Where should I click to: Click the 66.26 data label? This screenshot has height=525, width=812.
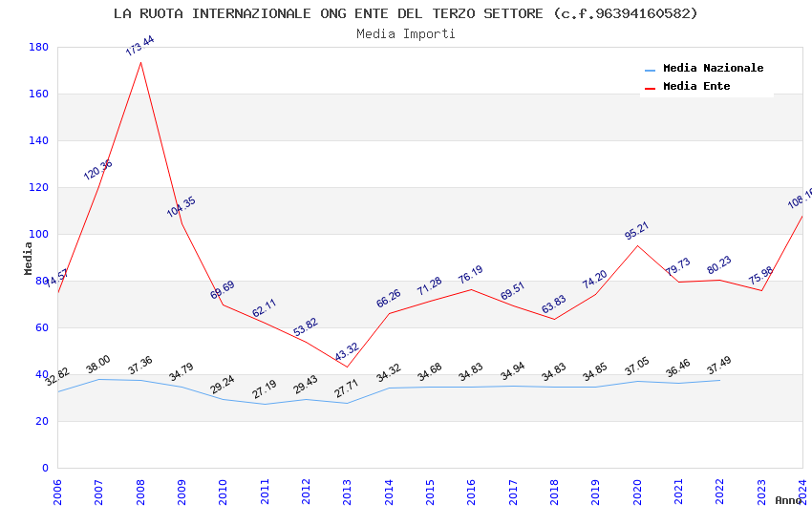389,299
